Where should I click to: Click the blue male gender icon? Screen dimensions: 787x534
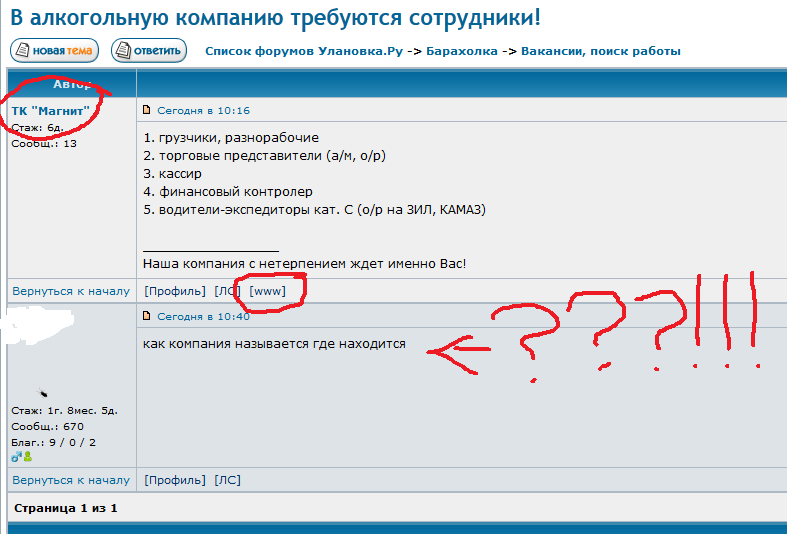[x=16, y=456]
